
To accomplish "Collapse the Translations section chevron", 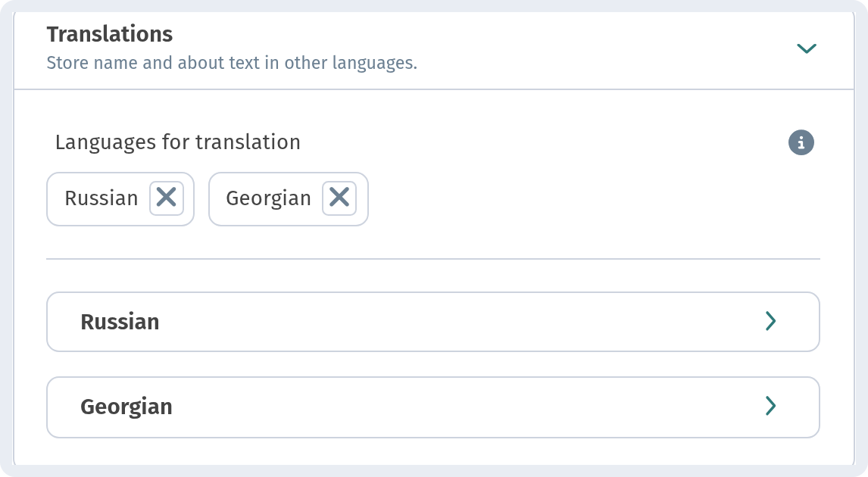I will [x=806, y=48].
